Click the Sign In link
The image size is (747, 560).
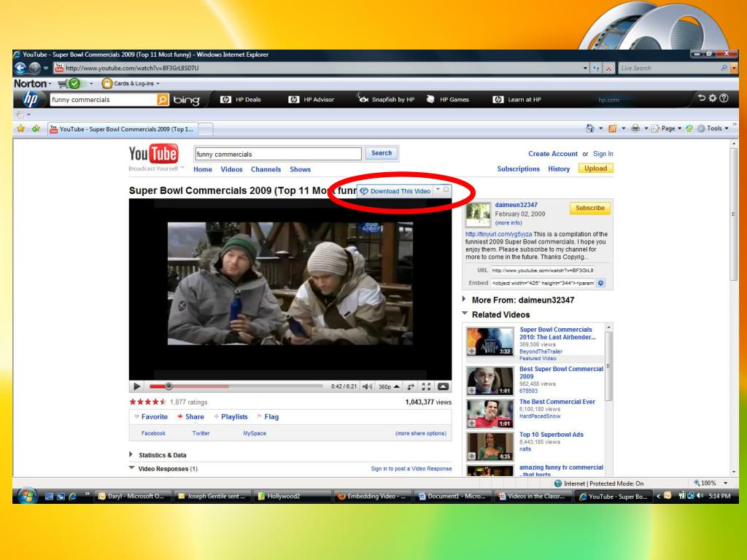pos(603,154)
